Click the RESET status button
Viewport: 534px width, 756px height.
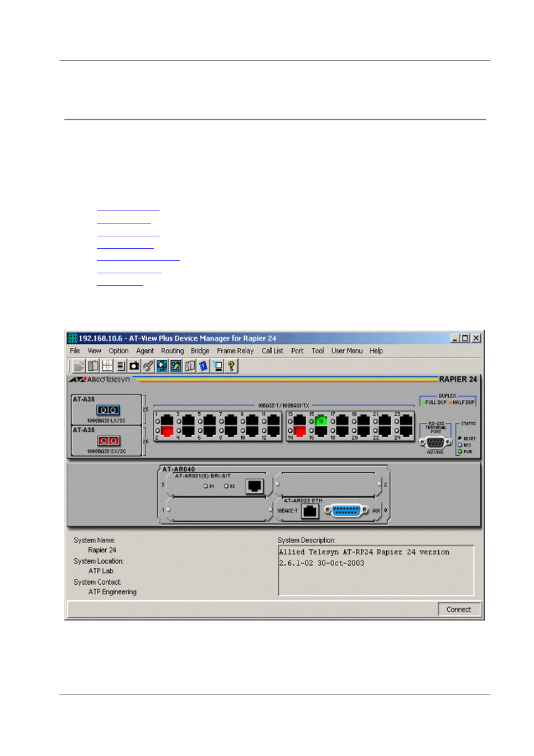click(x=460, y=438)
